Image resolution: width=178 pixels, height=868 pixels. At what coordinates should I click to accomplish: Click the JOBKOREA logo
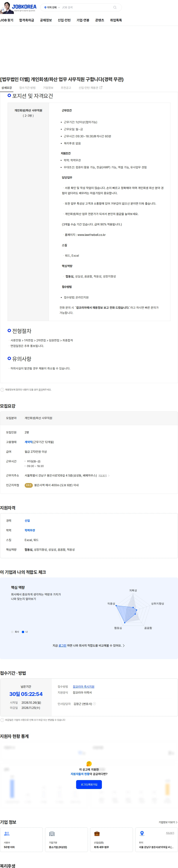click(x=24, y=7)
